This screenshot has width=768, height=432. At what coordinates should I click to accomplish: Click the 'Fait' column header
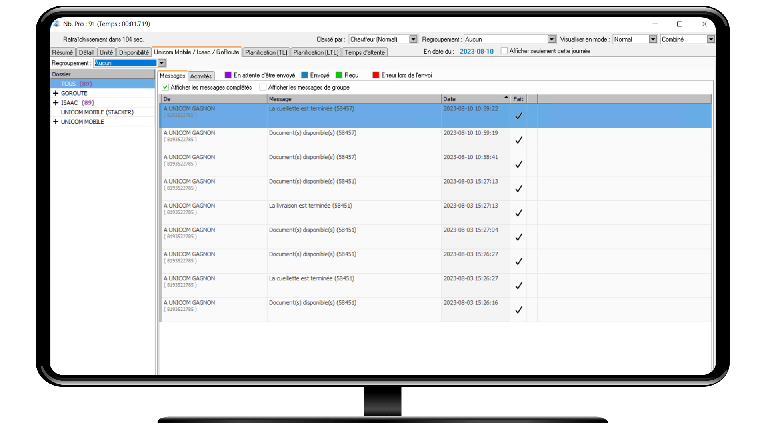tap(518, 99)
